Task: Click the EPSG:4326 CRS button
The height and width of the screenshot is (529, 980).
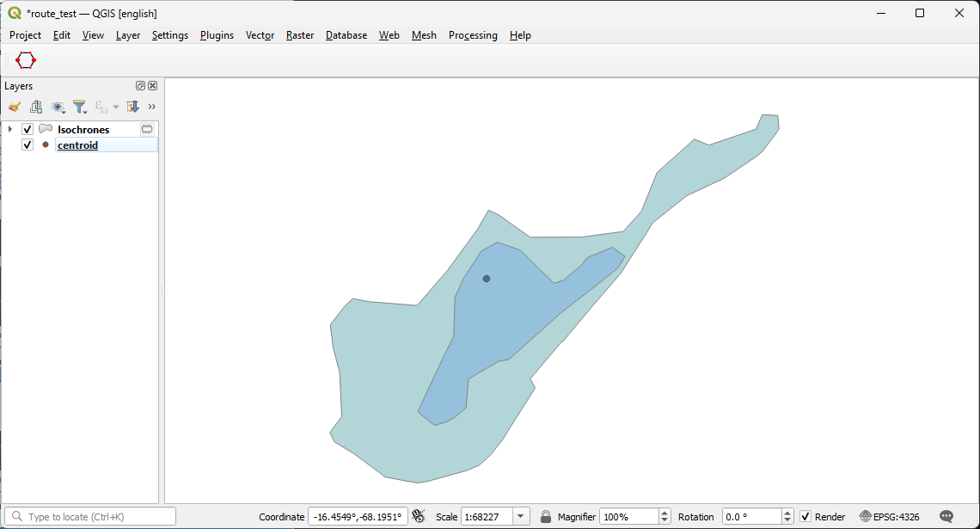Action: (890, 516)
